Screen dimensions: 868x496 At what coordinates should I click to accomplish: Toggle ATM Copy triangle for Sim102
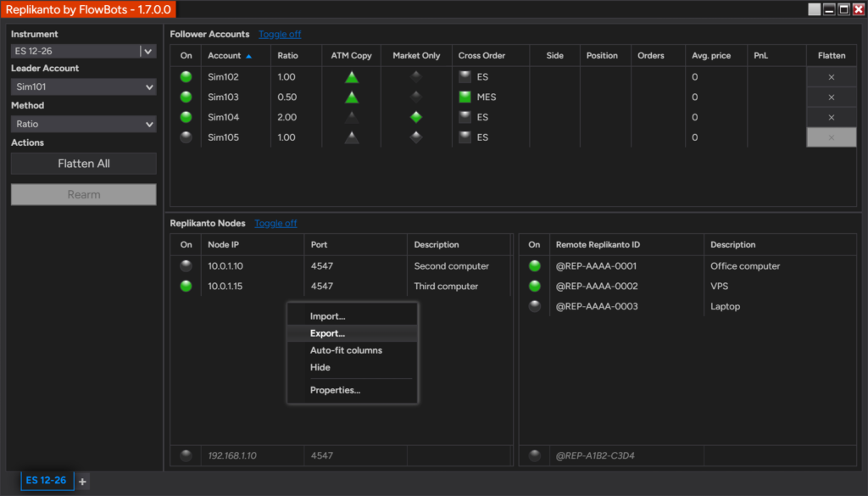pos(352,77)
